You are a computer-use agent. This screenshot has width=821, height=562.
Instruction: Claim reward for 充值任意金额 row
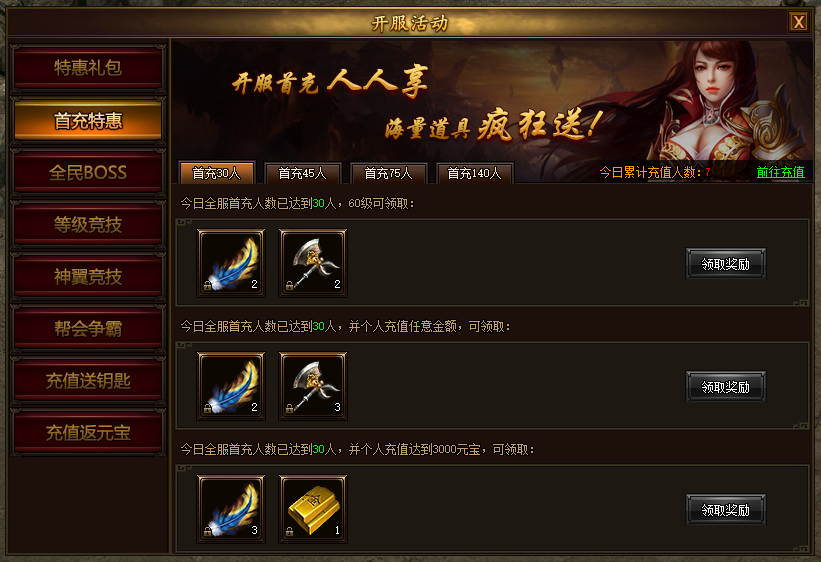coord(726,387)
